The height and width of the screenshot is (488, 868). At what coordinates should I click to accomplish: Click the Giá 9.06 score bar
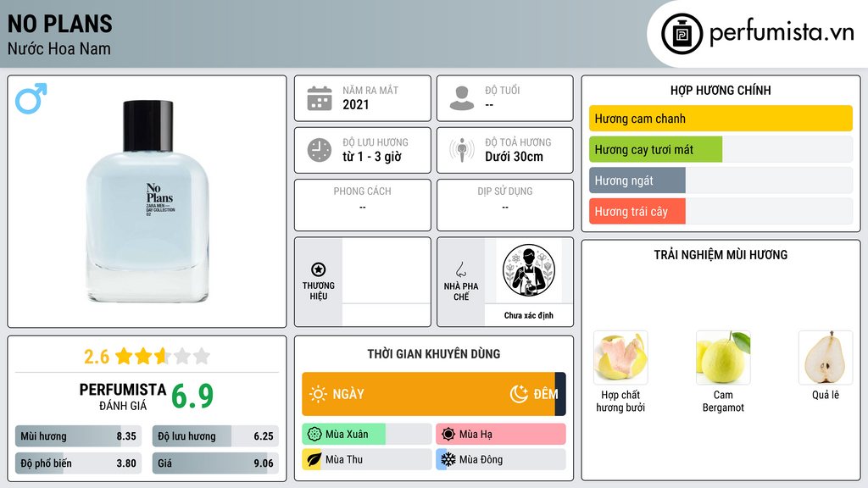(x=215, y=463)
